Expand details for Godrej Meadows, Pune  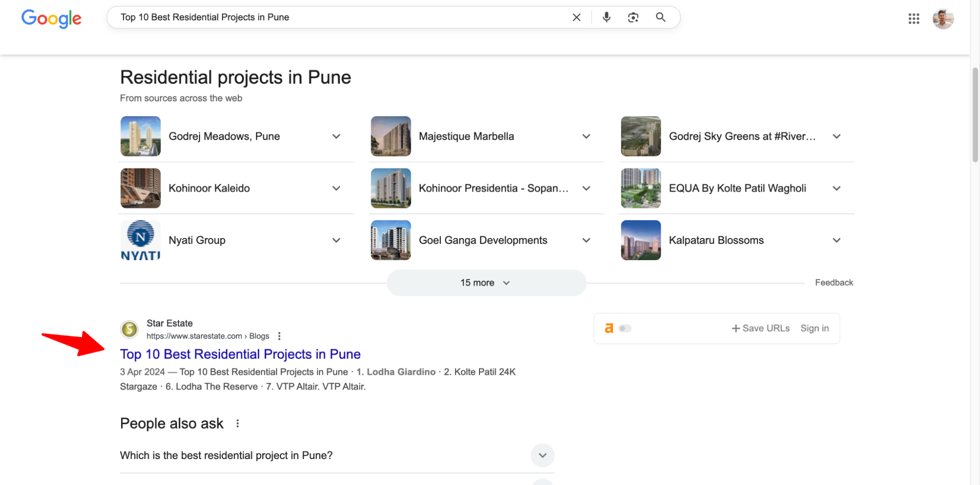(336, 136)
